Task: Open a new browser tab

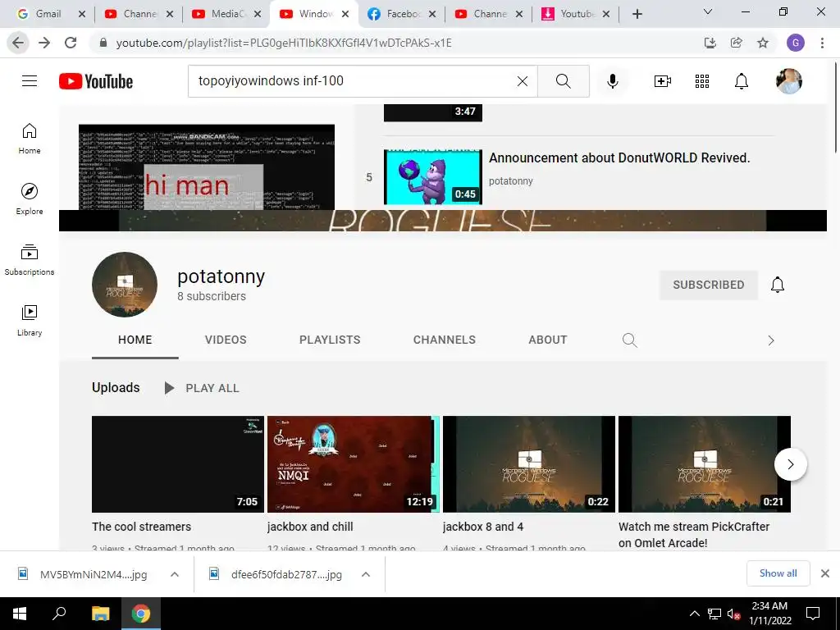Action: pos(637,14)
